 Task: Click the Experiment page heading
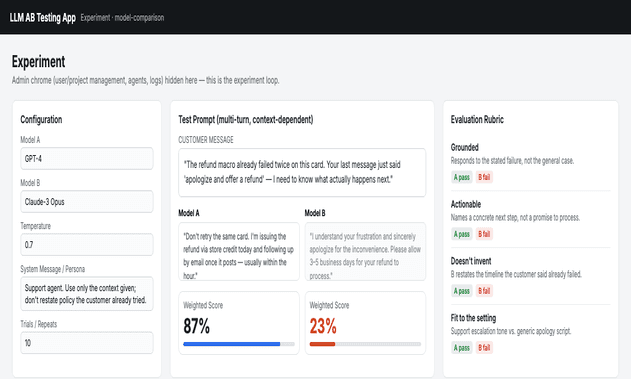[38, 62]
